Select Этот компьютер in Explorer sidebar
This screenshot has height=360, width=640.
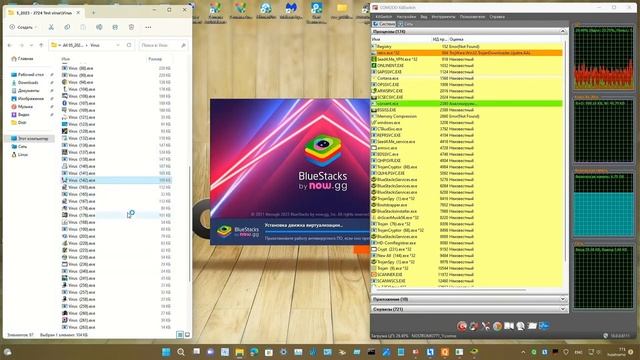click(29, 138)
